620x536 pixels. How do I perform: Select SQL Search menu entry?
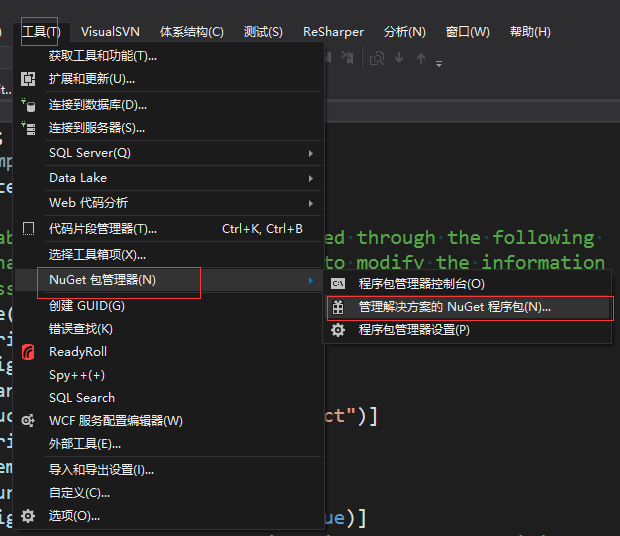pyautogui.click(x=168, y=398)
